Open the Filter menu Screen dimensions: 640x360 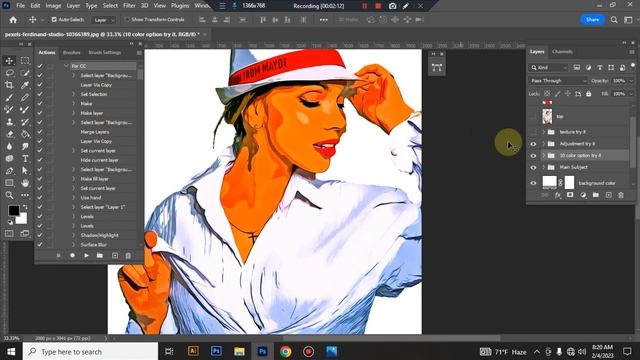129,6
